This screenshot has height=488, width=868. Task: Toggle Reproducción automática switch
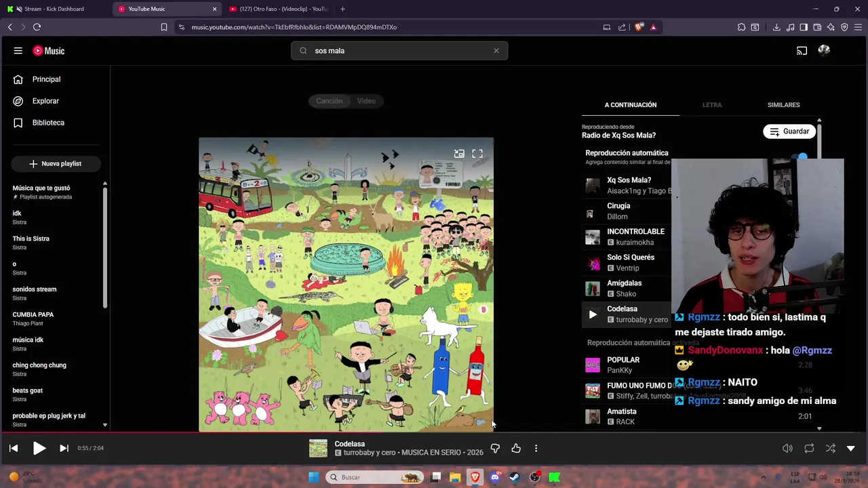[x=800, y=157]
